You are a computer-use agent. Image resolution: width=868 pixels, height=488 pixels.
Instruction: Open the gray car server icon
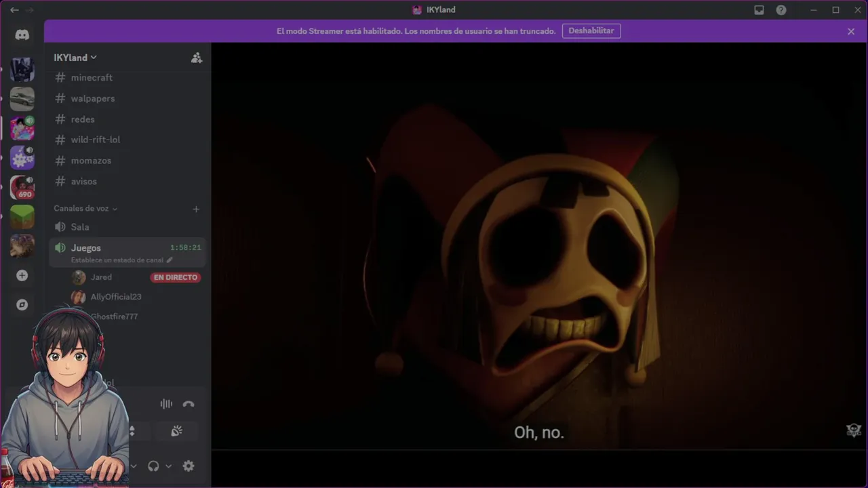coord(22,99)
